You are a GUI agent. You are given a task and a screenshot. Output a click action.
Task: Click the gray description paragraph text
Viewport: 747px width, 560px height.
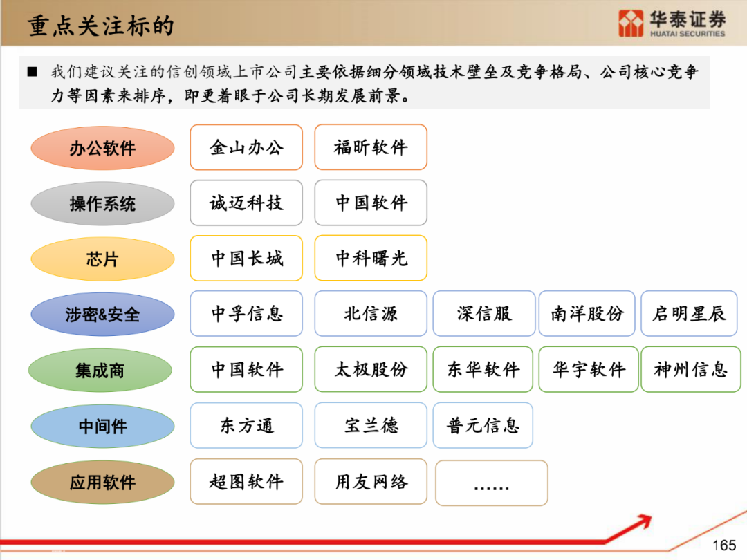tap(374, 84)
